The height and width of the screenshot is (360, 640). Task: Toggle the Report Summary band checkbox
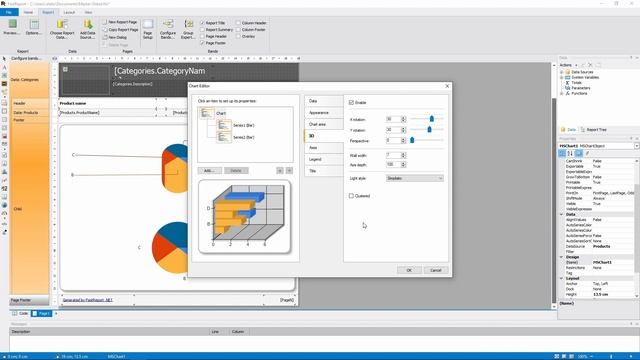[x=202, y=30]
